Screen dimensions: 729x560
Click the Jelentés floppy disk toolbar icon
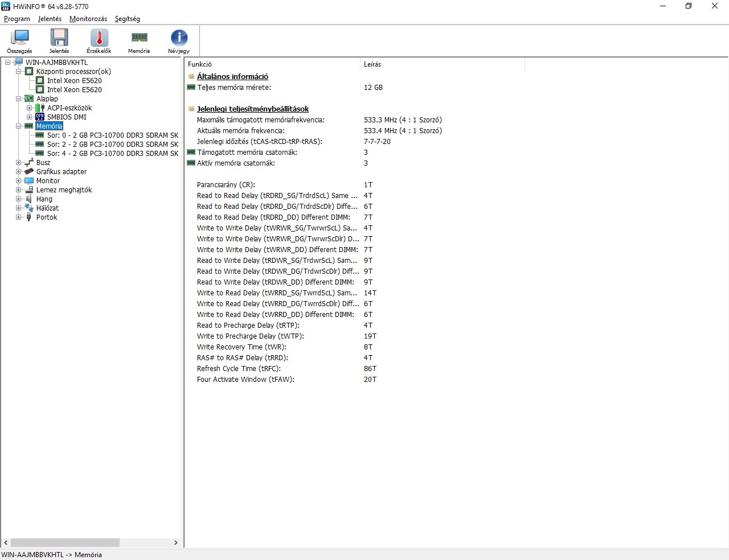(59, 38)
